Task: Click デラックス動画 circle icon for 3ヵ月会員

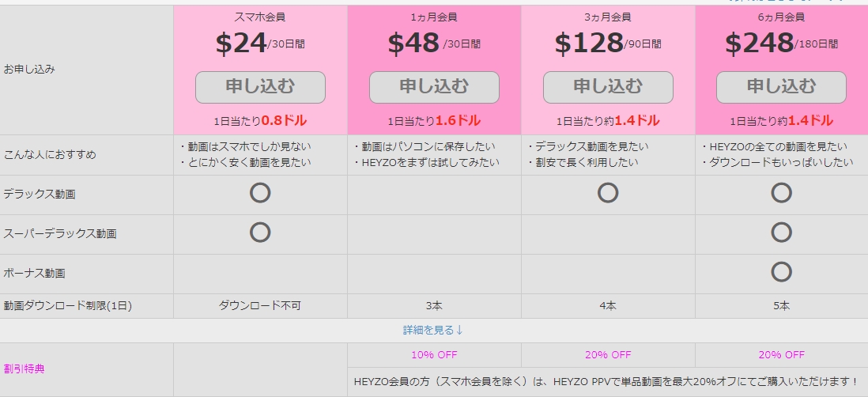Action: tap(608, 192)
